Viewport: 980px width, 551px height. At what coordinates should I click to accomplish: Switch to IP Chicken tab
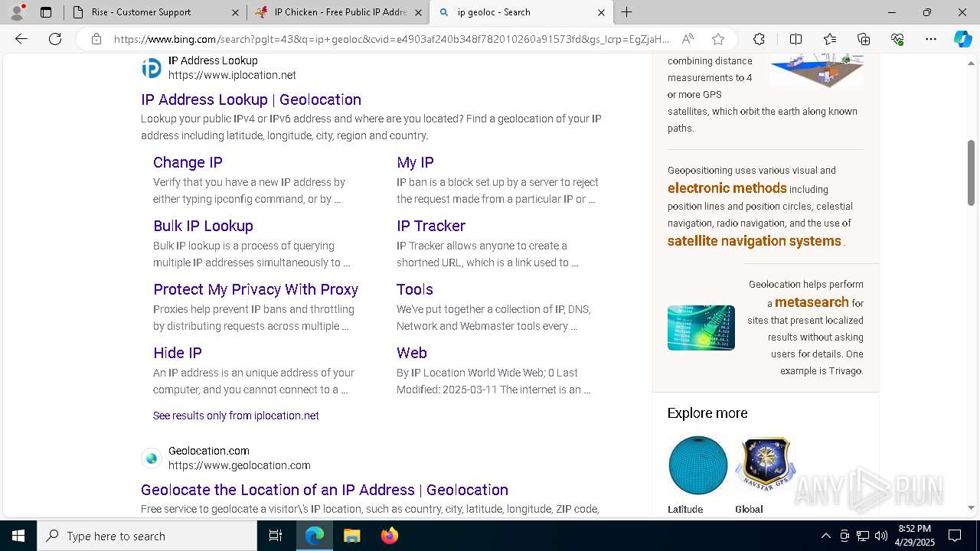[x=338, y=12]
